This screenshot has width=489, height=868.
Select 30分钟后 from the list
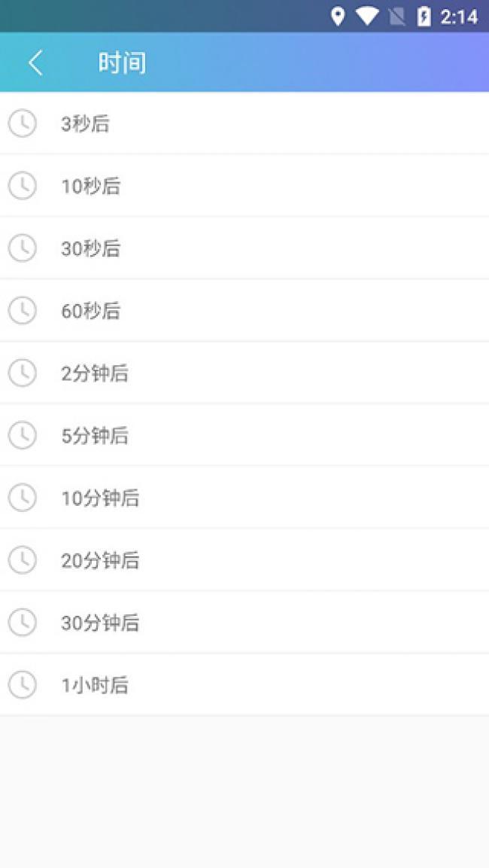(100, 623)
